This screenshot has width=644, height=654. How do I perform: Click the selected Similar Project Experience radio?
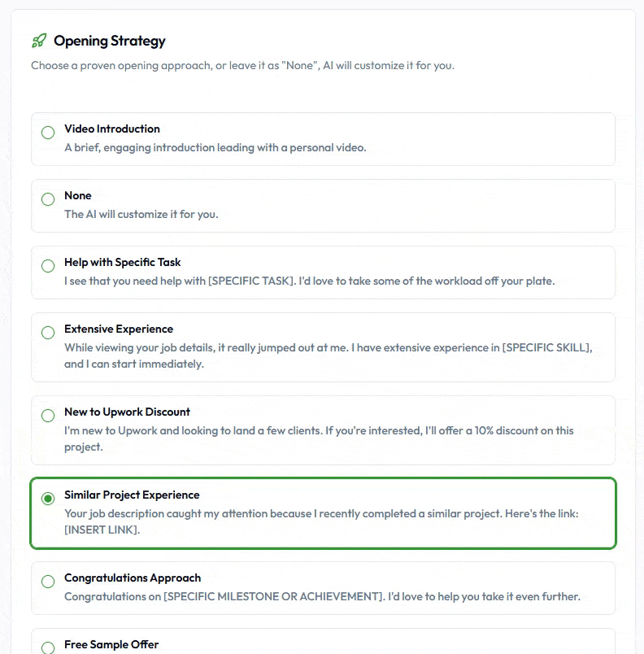(48, 499)
